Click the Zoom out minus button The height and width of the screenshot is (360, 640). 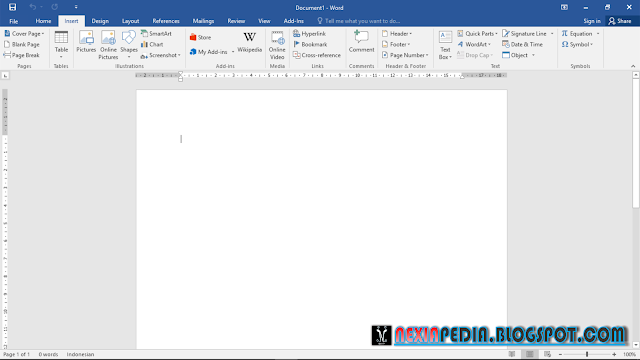560,354
